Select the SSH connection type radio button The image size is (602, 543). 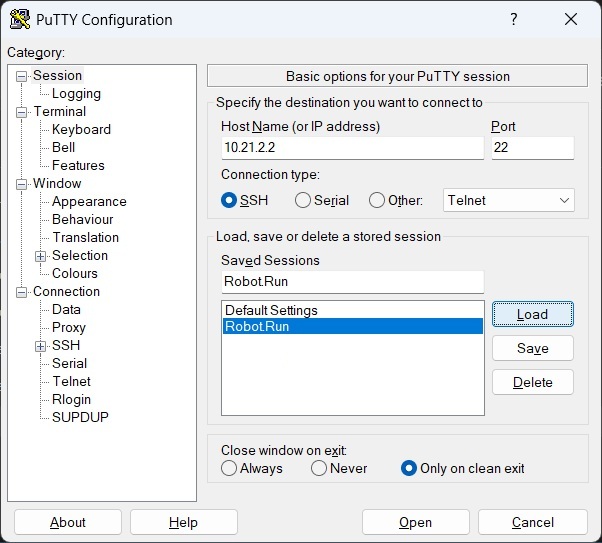[230, 200]
